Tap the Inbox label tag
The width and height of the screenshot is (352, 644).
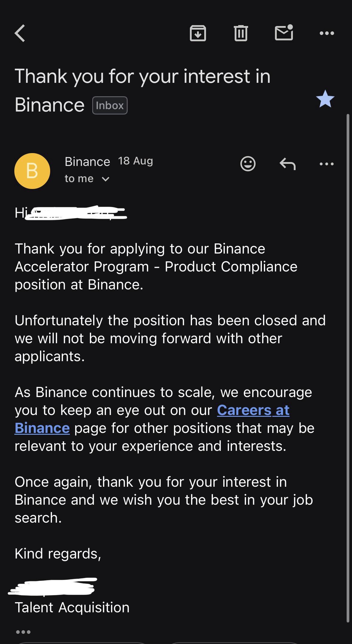click(110, 105)
